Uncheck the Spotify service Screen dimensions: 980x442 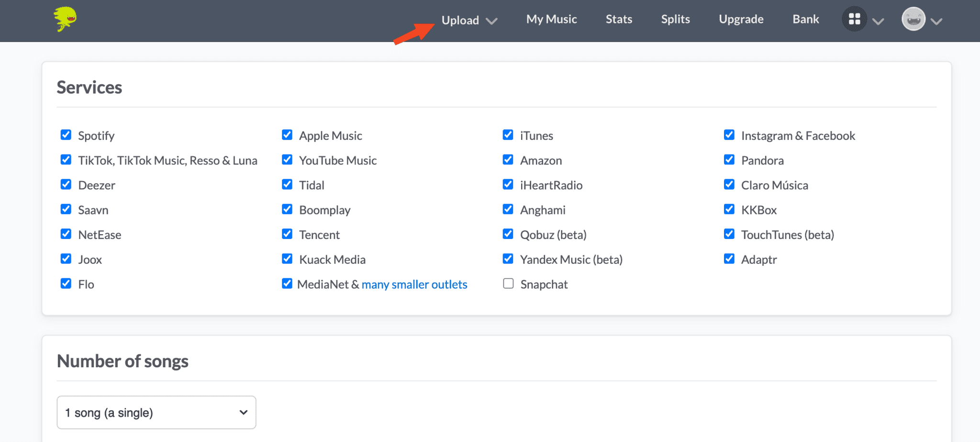click(66, 135)
